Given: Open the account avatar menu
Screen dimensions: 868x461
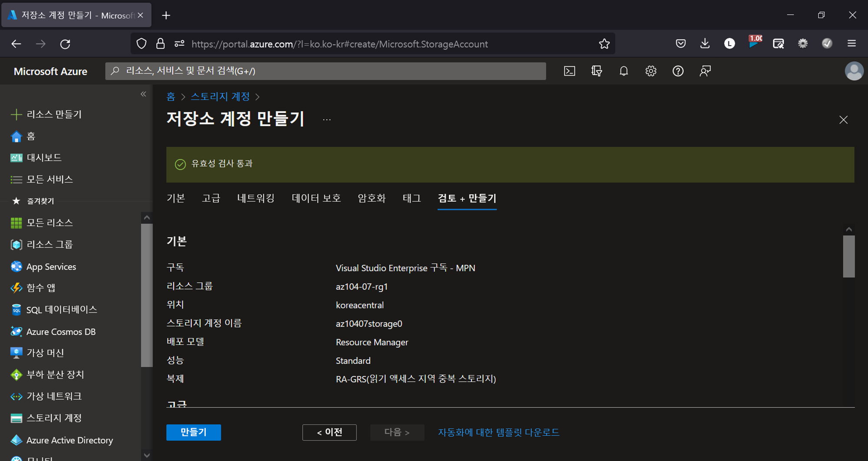Looking at the screenshot, I should point(854,71).
